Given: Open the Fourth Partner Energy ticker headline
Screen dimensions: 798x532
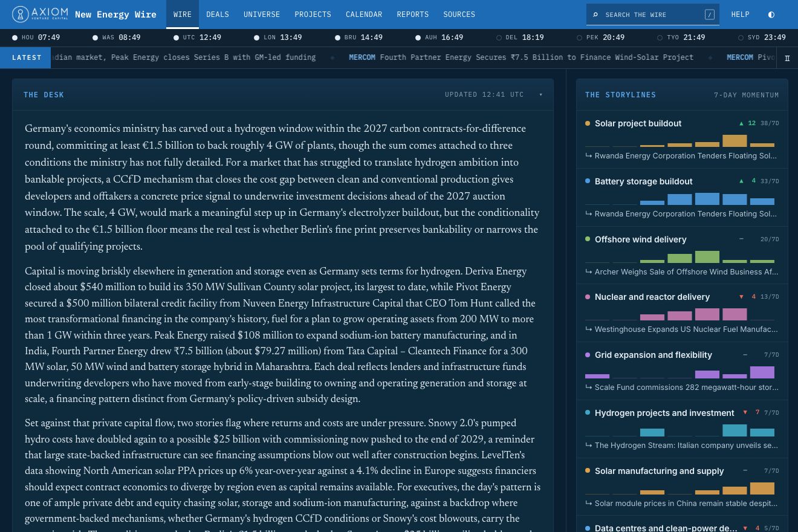Looking at the screenshot, I should pyautogui.click(x=521, y=57).
